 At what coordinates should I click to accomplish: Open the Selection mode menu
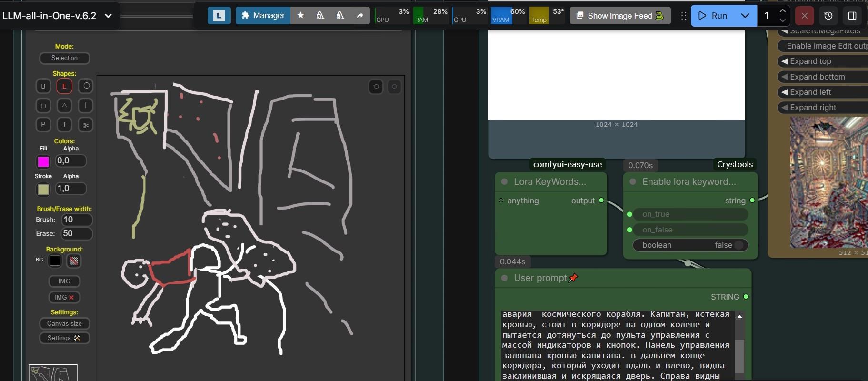click(64, 58)
